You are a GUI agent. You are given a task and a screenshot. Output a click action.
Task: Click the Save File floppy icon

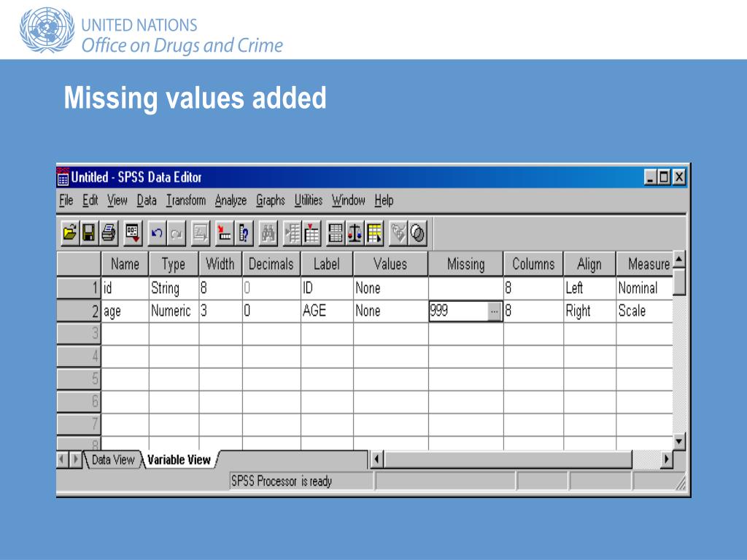click(x=88, y=233)
